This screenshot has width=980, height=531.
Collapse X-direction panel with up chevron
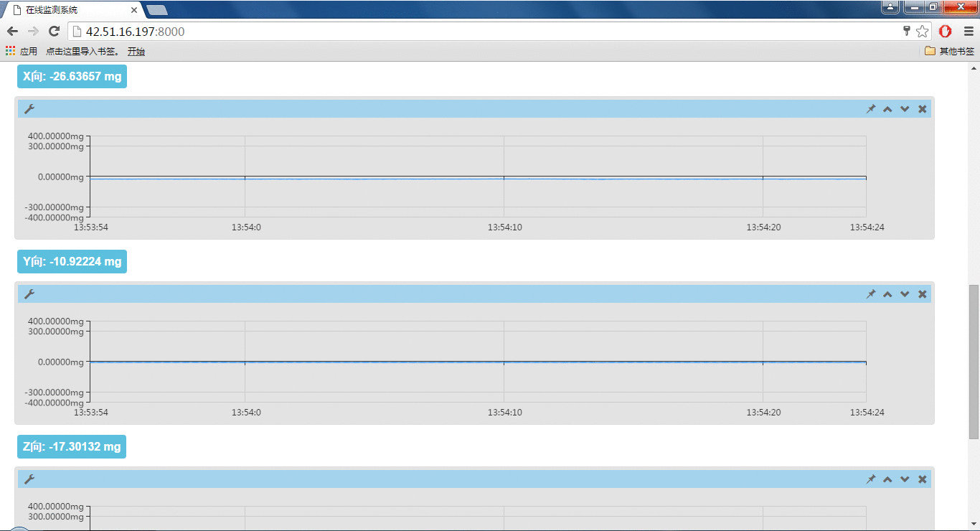click(887, 109)
